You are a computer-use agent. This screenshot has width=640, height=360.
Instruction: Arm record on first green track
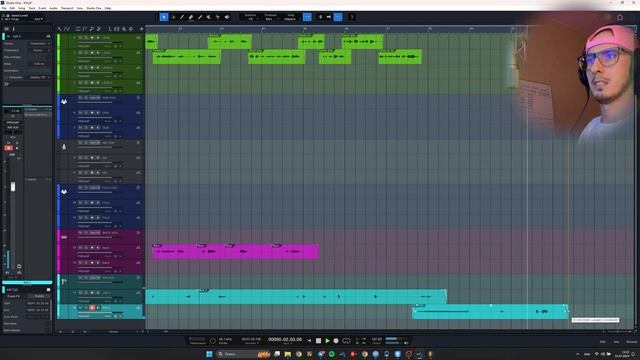[92, 38]
